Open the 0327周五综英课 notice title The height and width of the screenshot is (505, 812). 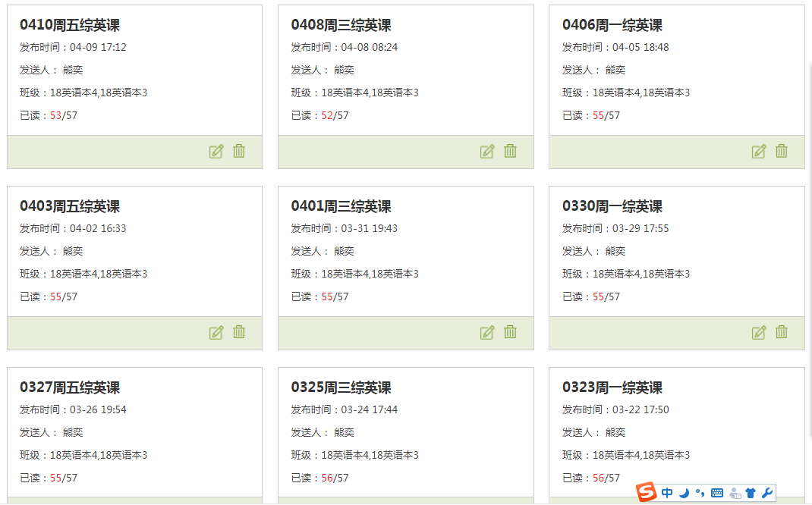70,387
